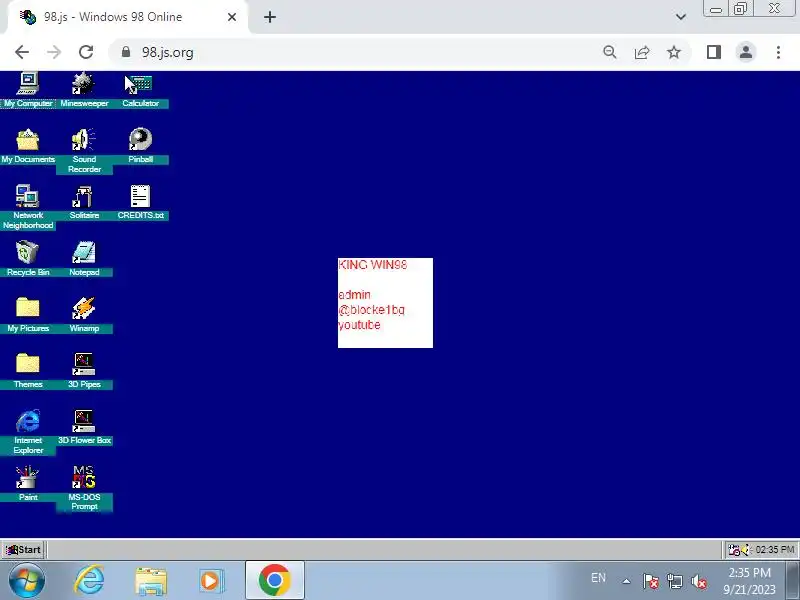Screen dimensions: 800x600
Task: View site information lock icon
Action: pyautogui.click(x=126, y=52)
